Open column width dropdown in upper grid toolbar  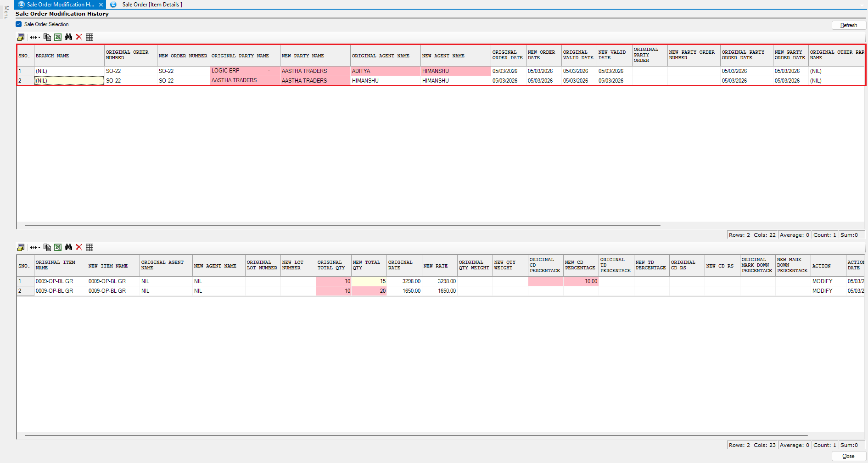35,37
